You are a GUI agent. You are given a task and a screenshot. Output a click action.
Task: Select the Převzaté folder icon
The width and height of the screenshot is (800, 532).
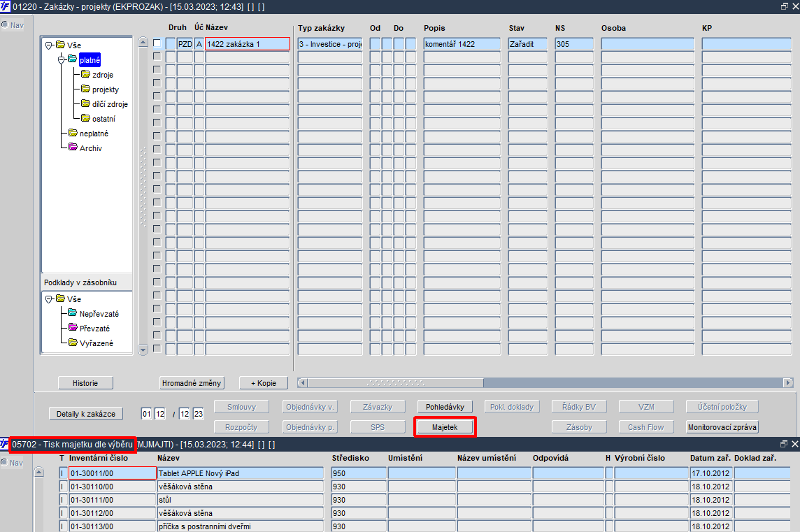(73, 328)
